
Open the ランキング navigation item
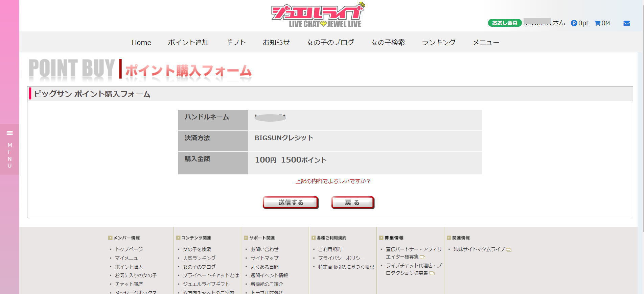pyautogui.click(x=438, y=42)
